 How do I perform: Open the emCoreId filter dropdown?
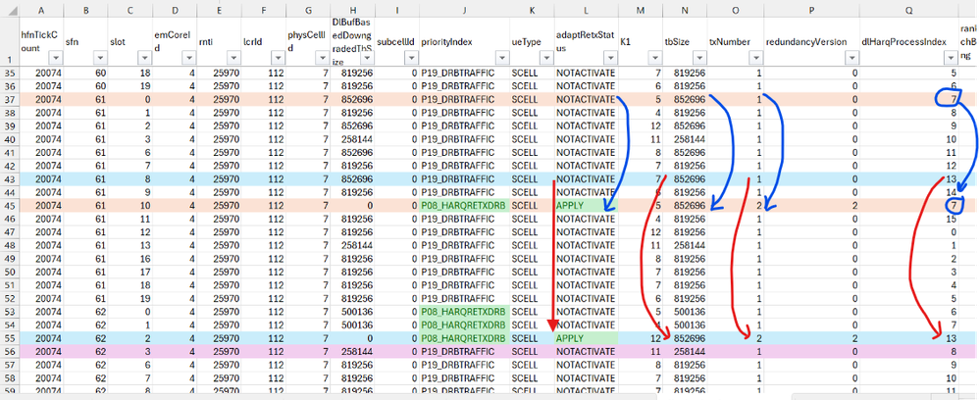pyautogui.click(x=188, y=58)
